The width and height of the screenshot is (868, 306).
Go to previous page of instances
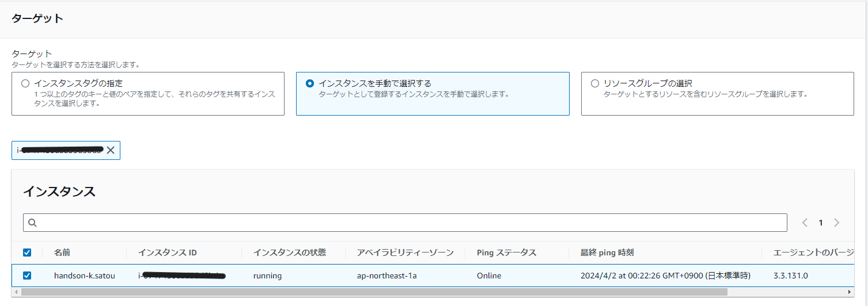point(805,223)
